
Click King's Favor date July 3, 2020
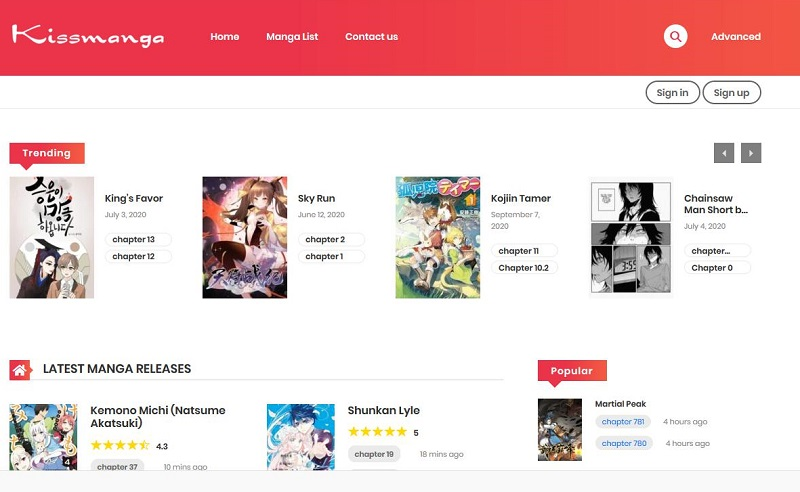[126, 215]
